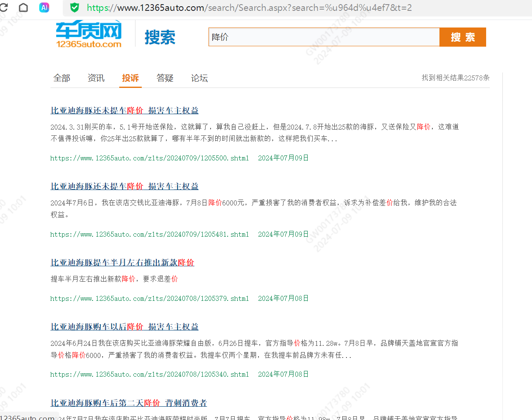
Task: Click the date beside the 1205340.shtml link
Action: 284,374
